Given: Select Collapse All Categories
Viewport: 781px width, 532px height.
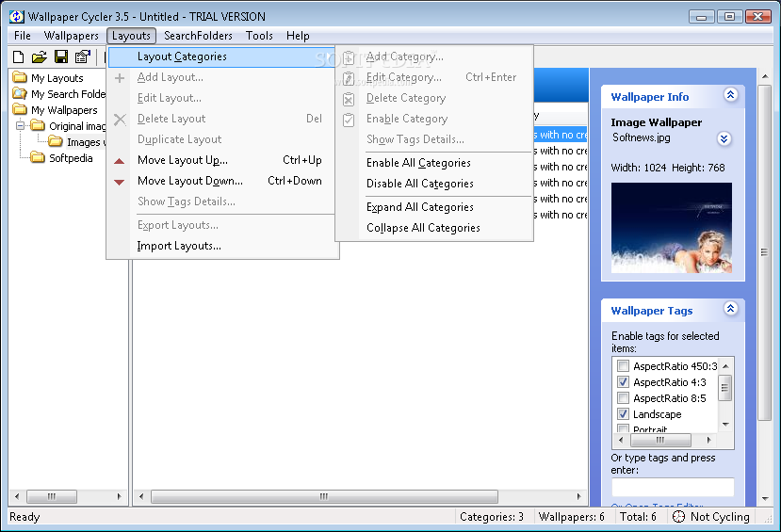Looking at the screenshot, I should point(434,228).
